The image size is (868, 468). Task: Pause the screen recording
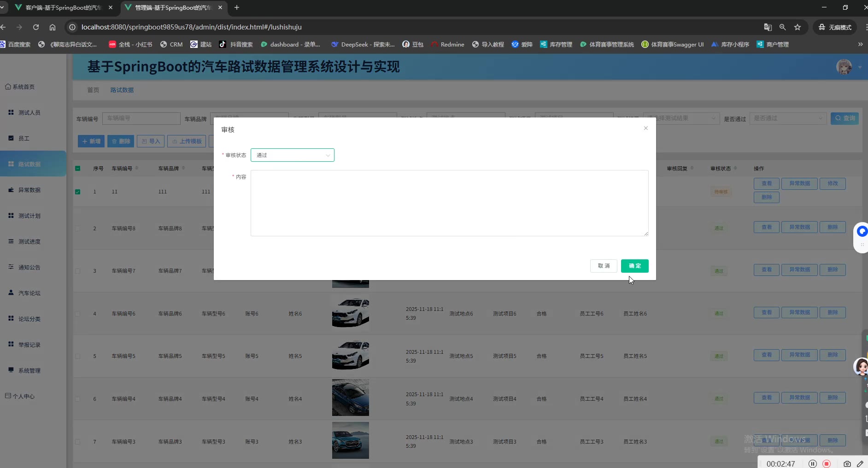(813, 463)
